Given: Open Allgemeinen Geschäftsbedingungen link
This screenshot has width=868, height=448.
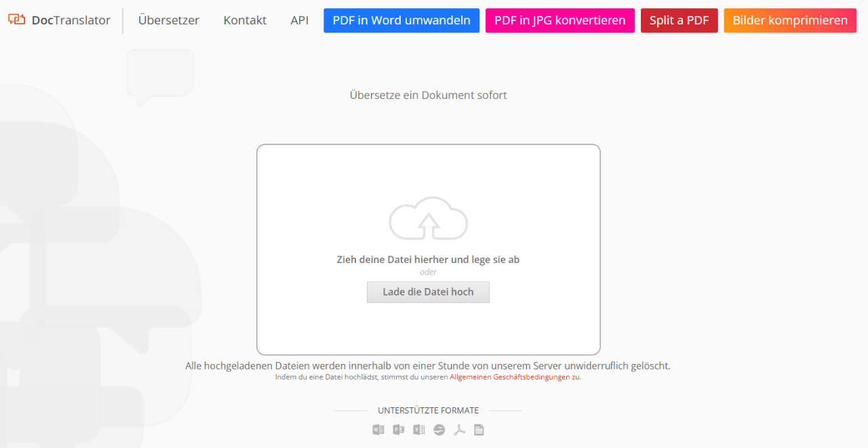Looking at the screenshot, I should point(510,378).
